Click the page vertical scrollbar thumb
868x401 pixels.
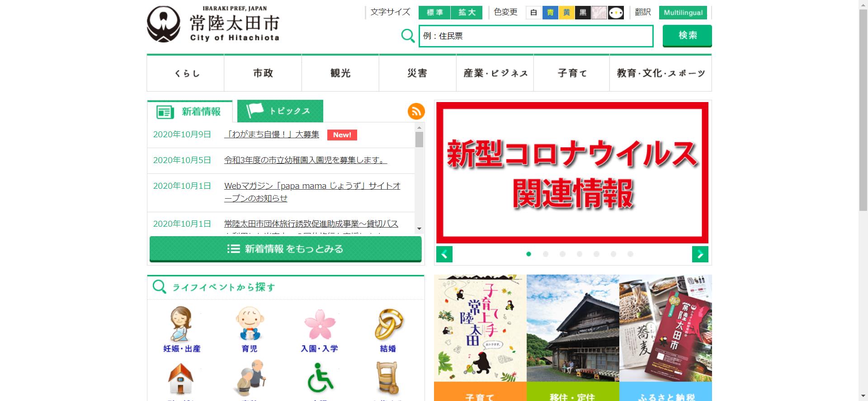tap(863, 110)
